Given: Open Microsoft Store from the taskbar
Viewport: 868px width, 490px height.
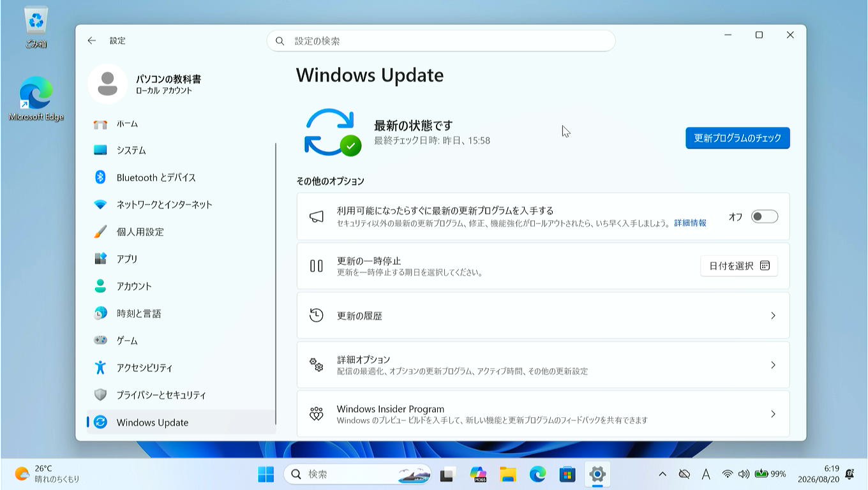Looking at the screenshot, I should [x=567, y=474].
